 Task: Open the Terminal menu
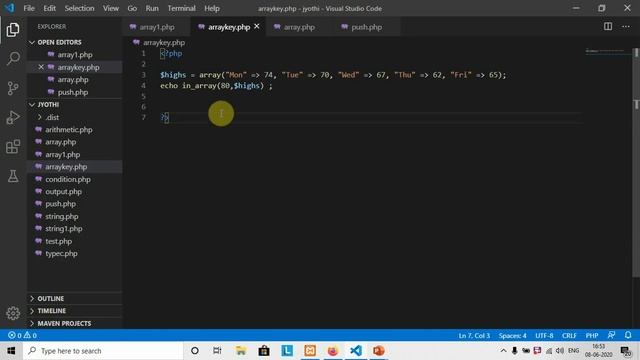(181, 8)
